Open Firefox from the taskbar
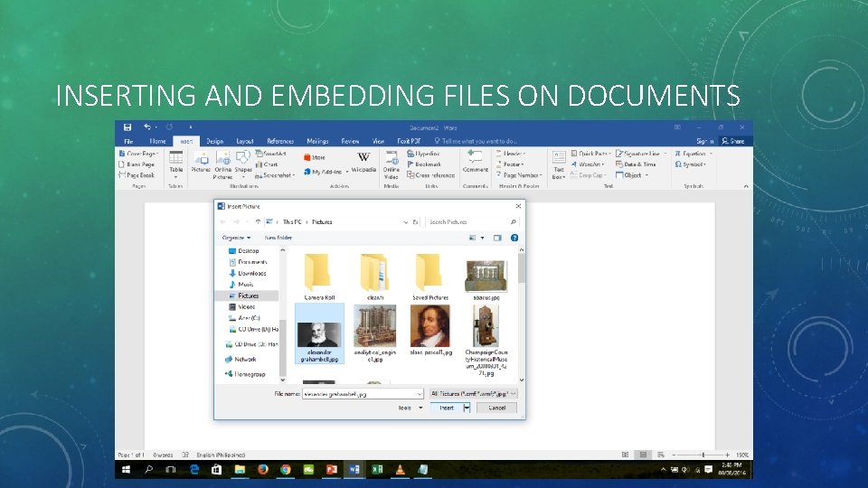The width and height of the screenshot is (868, 488). click(263, 469)
